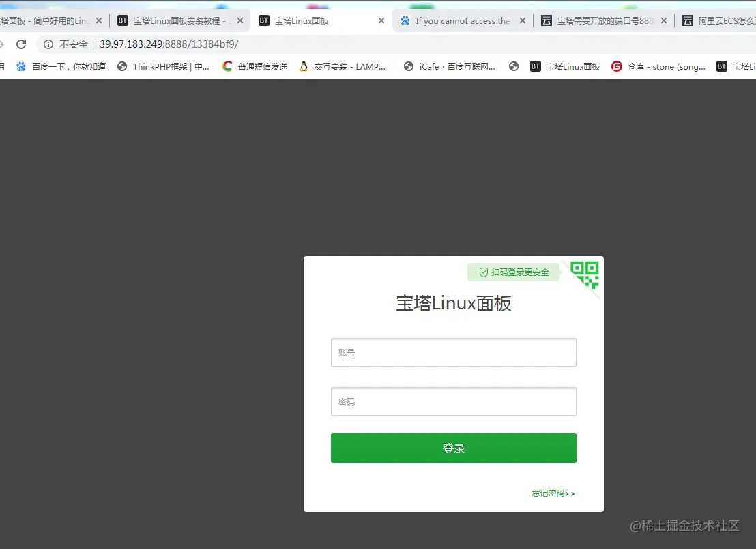The height and width of the screenshot is (549, 756).
Task: Close the 'If you cannot access the' tab
Action: pyautogui.click(x=523, y=20)
